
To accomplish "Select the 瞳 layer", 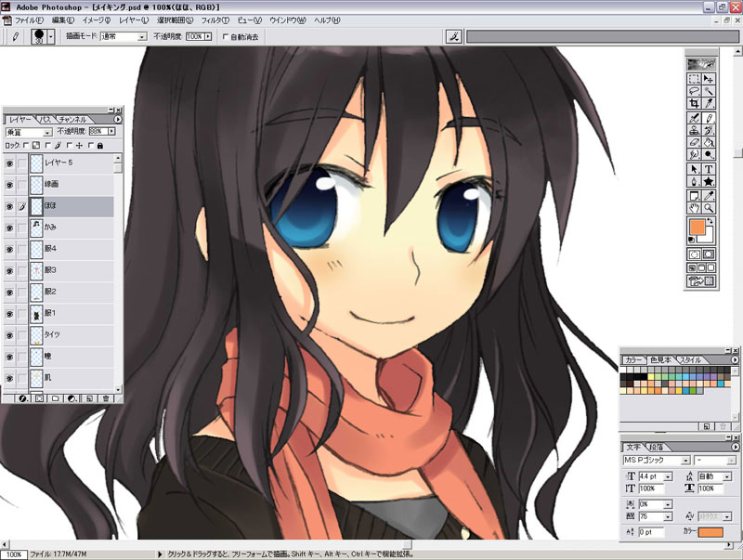I will coord(72,358).
